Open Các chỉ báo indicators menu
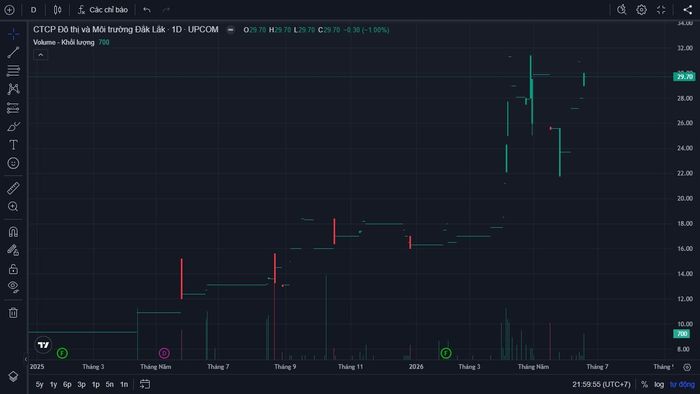This screenshot has width=700, height=394. pos(103,9)
